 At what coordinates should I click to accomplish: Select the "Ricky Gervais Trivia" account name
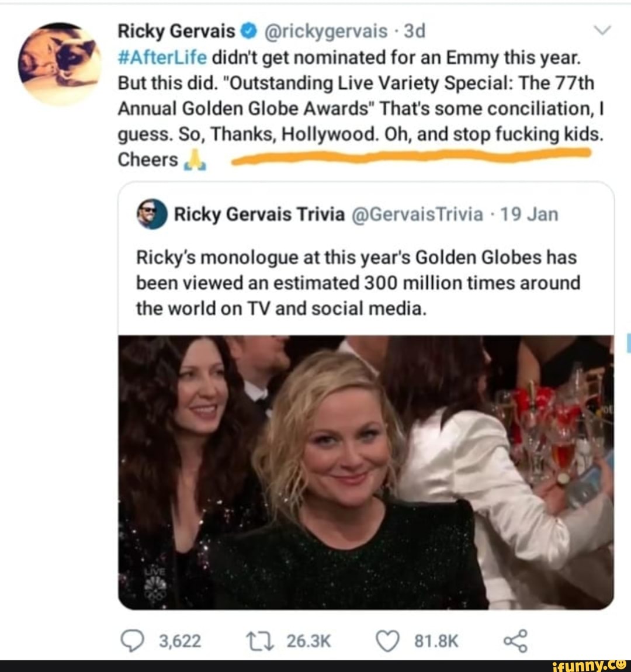[259, 214]
